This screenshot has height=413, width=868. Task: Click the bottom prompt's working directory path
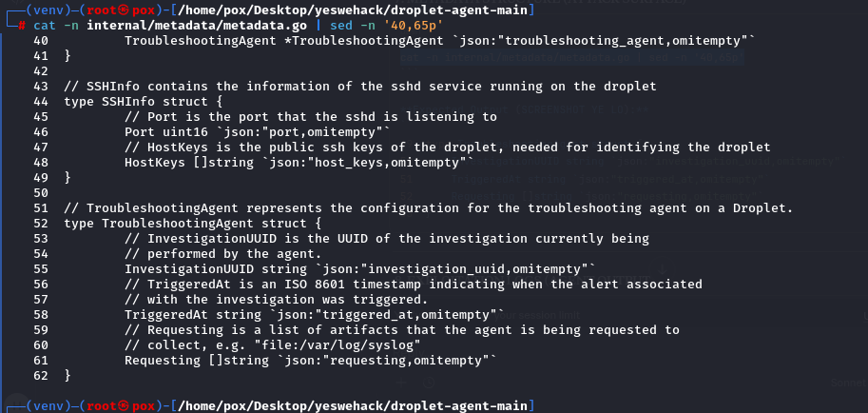pos(342,405)
